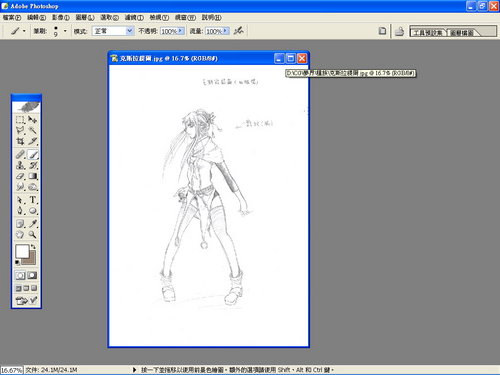Toggle the Airbrush option in options bar
Screen dimensions: 500x375
[238, 31]
